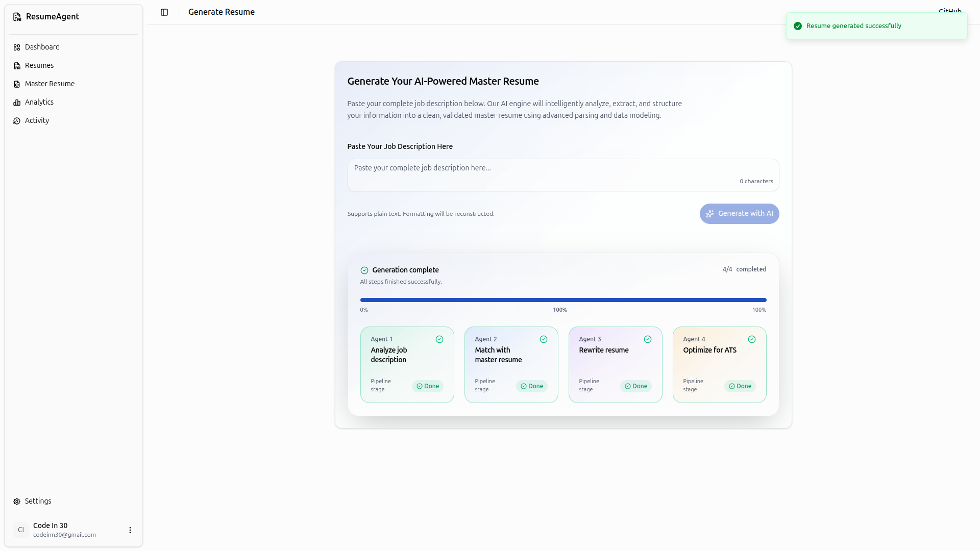This screenshot has height=551, width=980.
Task: Click the Settings gear icon
Action: 17,502
